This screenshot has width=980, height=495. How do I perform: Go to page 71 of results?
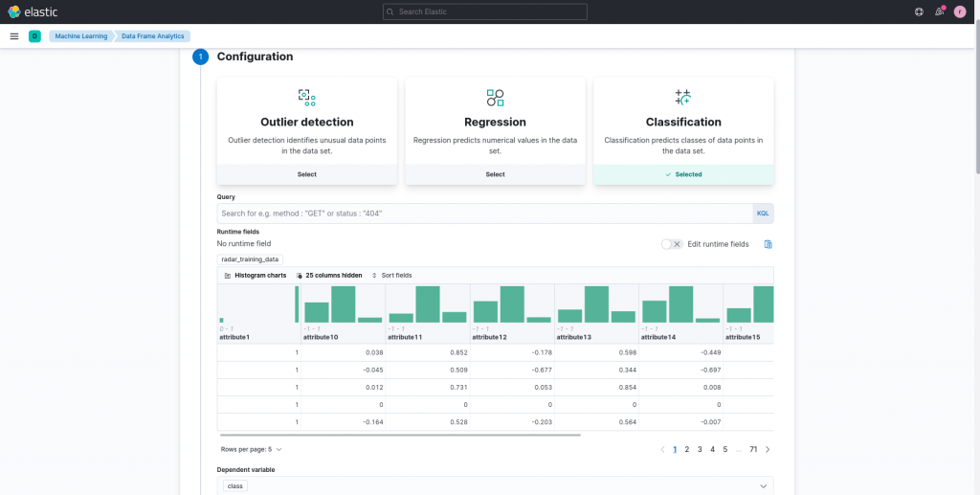pyautogui.click(x=753, y=449)
